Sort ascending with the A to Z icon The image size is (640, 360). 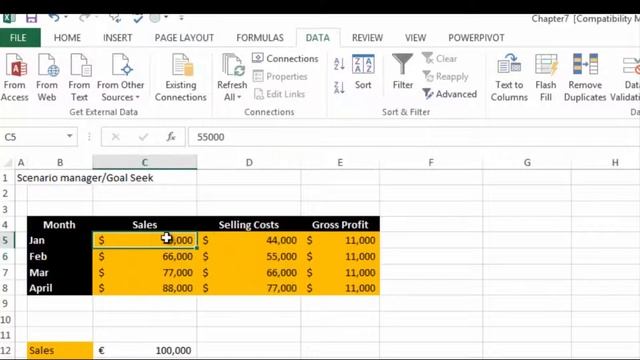pos(339,64)
